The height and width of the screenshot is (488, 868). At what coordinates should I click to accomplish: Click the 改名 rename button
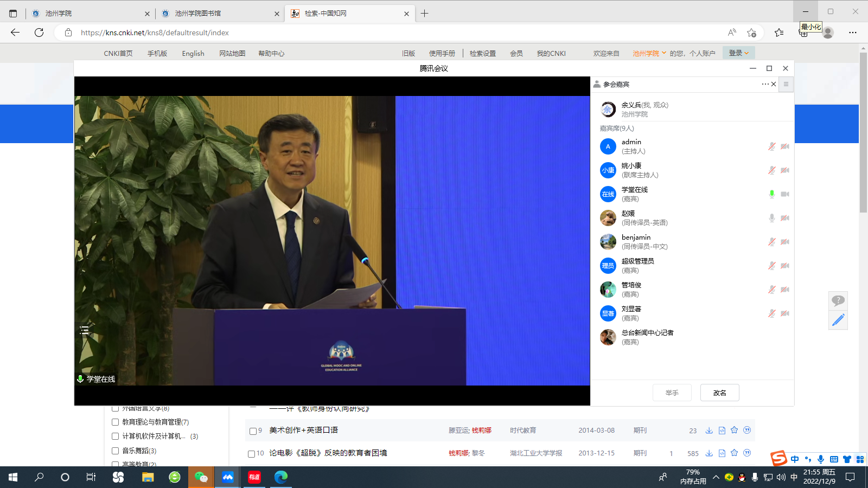(719, 393)
